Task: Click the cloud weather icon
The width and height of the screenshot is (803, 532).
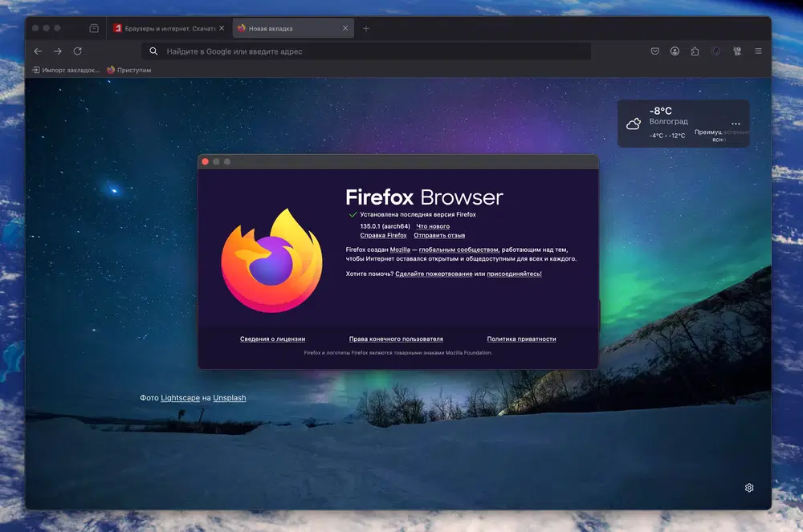Action: pos(634,124)
